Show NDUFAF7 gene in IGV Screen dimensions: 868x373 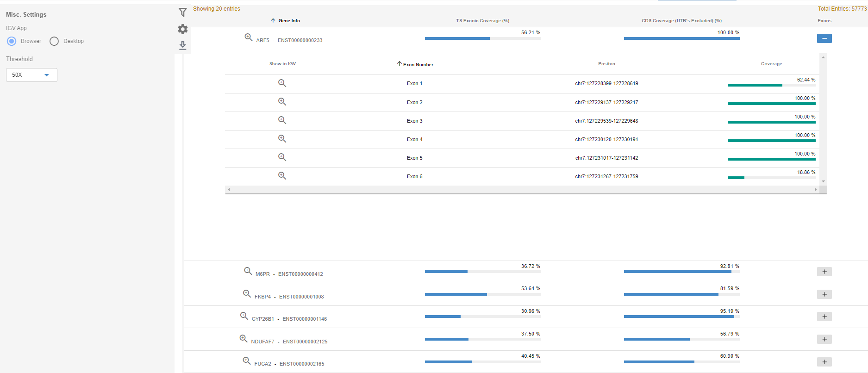pyautogui.click(x=244, y=338)
